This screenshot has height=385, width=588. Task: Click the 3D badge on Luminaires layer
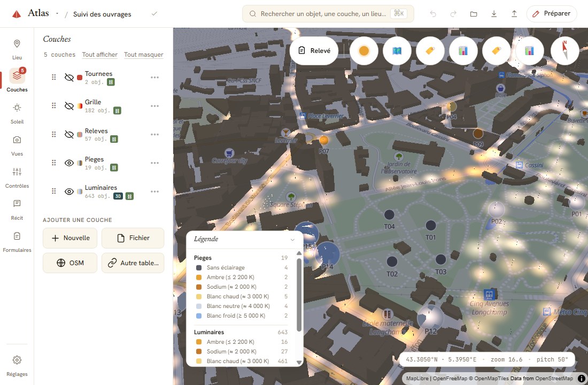(118, 196)
